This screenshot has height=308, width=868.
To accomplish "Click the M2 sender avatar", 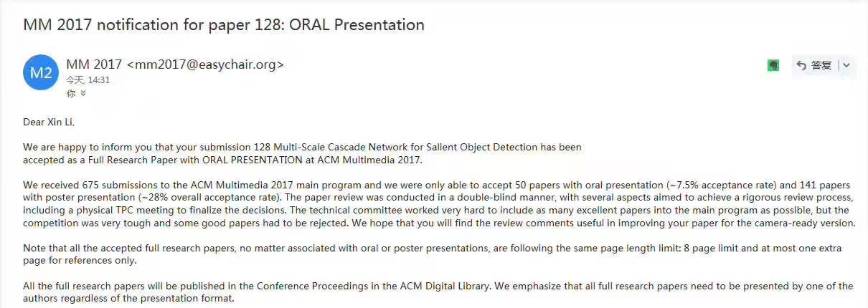I will coord(41,72).
